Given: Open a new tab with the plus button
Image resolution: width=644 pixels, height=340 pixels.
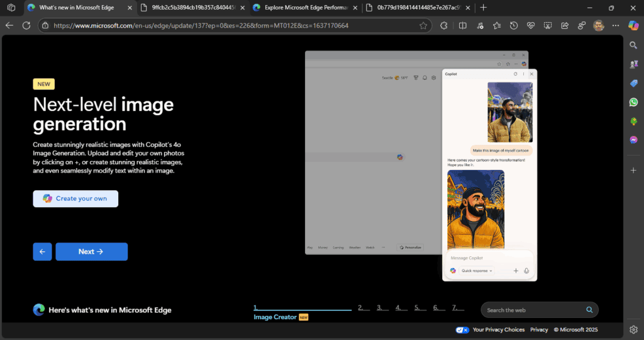Looking at the screenshot, I should pos(484,8).
